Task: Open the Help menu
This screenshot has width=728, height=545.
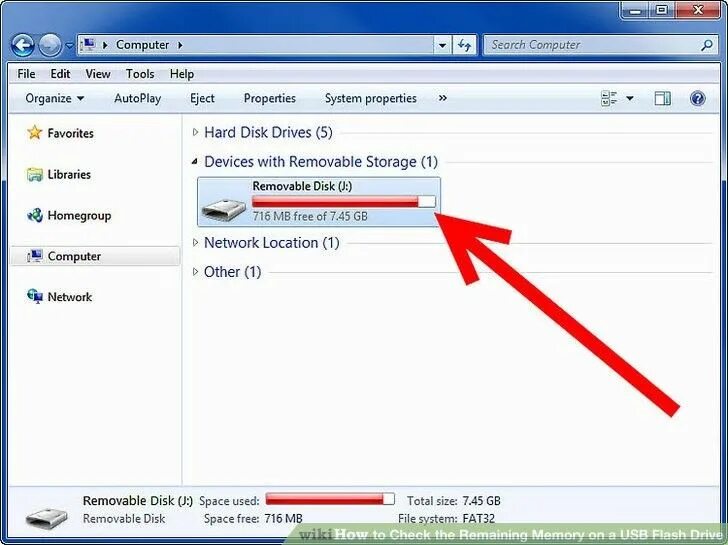Action: (182, 74)
